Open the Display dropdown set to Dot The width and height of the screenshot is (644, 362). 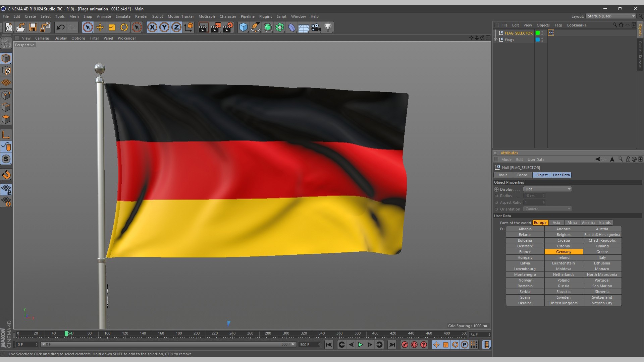pos(547,189)
